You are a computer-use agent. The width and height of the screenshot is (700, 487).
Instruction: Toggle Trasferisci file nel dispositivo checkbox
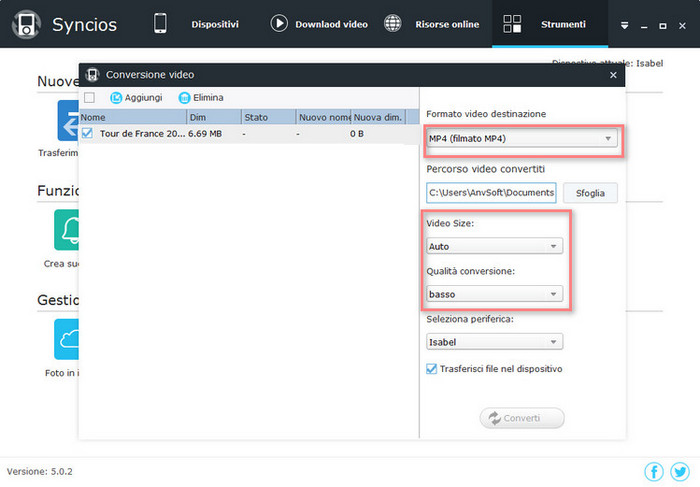431,369
